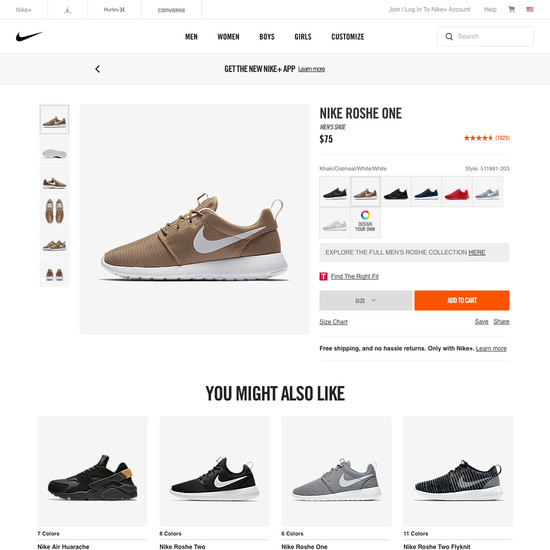The width and height of the screenshot is (550, 550).
Task: Click the back arrow in the banner
Action: pos(98,69)
